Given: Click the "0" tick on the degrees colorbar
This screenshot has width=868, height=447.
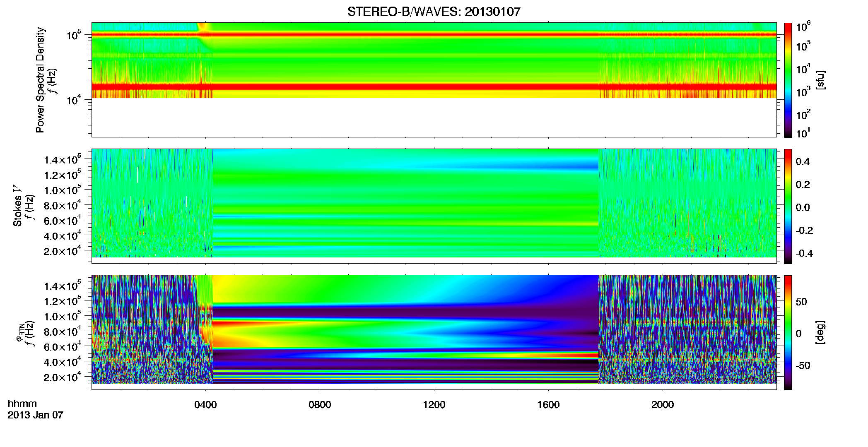Looking at the screenshot, I should coord(798,334).
